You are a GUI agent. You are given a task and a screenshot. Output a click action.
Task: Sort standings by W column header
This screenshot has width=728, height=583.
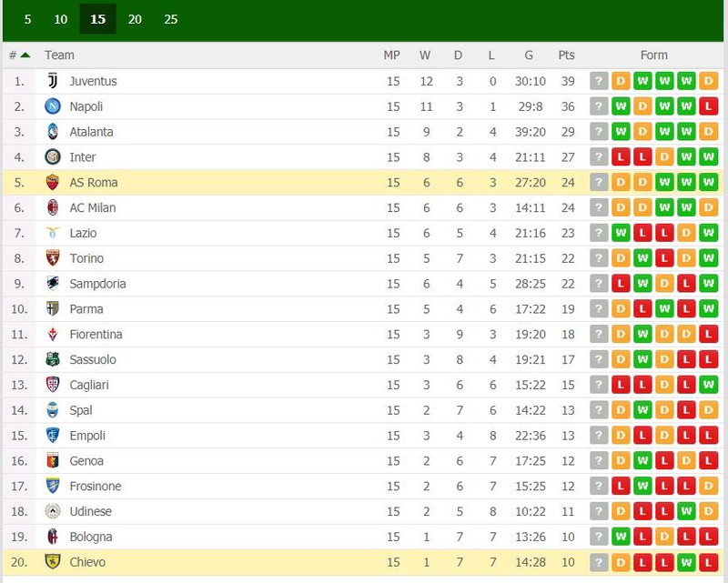[425, 55]
